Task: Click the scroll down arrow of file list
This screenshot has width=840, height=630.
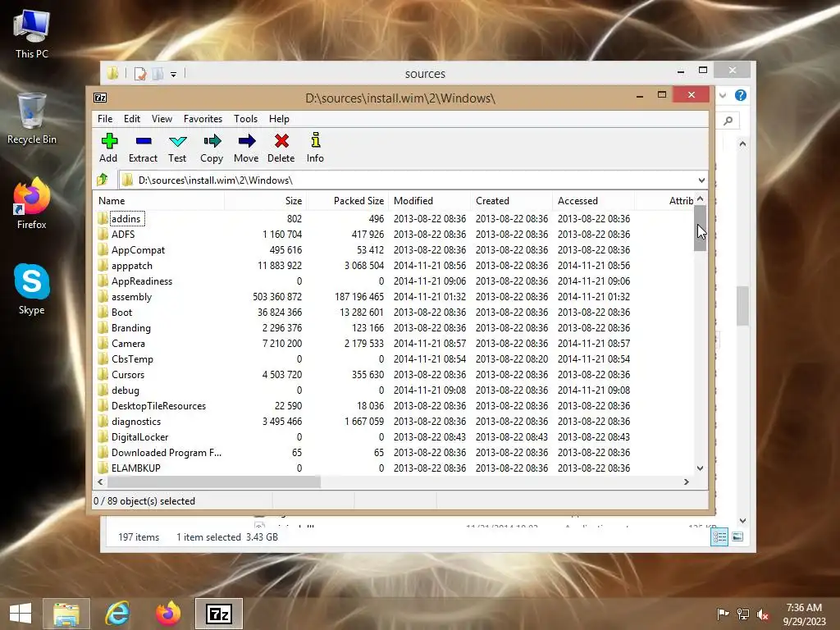Action: coord(701,468)
